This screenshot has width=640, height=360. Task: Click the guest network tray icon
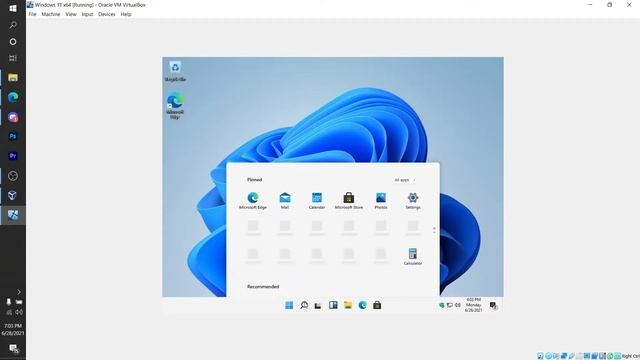click(450, 305)
